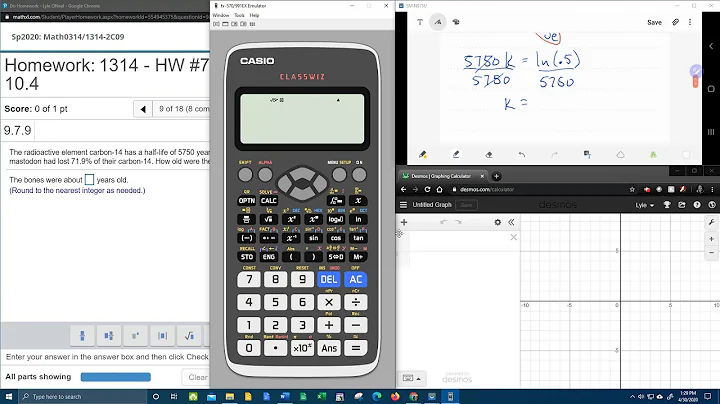Share the Desmos graph
Image resolution: width=720 pixels, height=404 pixels.
[682, 205]
